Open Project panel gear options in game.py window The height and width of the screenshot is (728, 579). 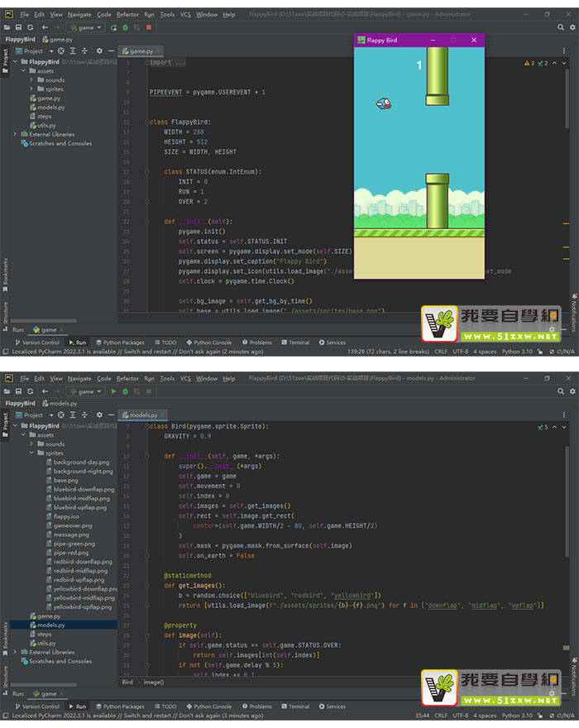point(99,51)
